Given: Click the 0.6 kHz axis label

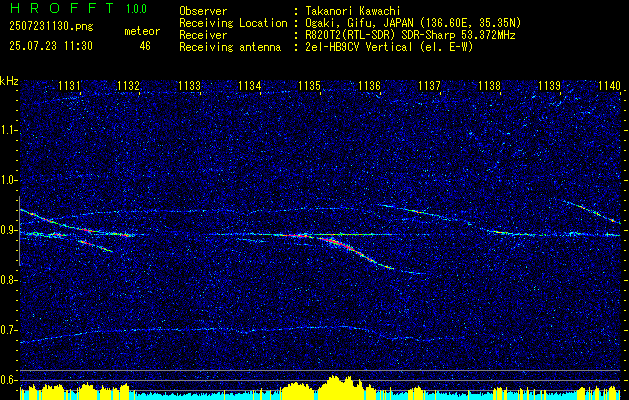Looking at the screenshot, I should pyautogui.click(x=8, y=380).
